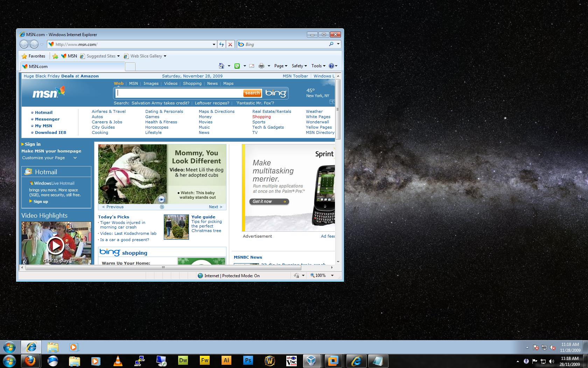
Task: Launch Firefox from the taskbar
Action: [x=30, y=361]
